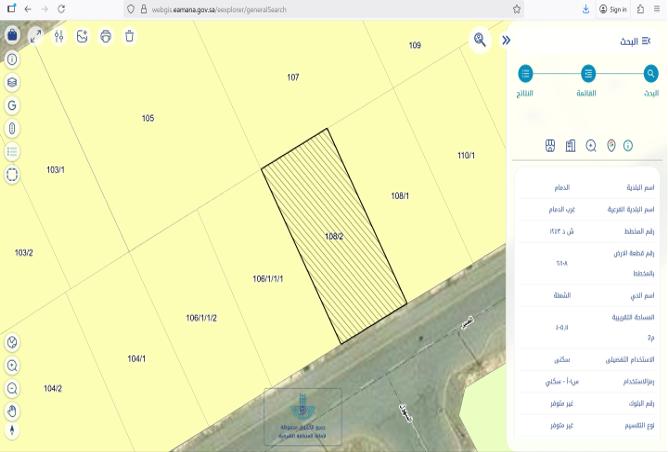
Task: Switch to the النتائج step tab
Action: pos(526,74)
